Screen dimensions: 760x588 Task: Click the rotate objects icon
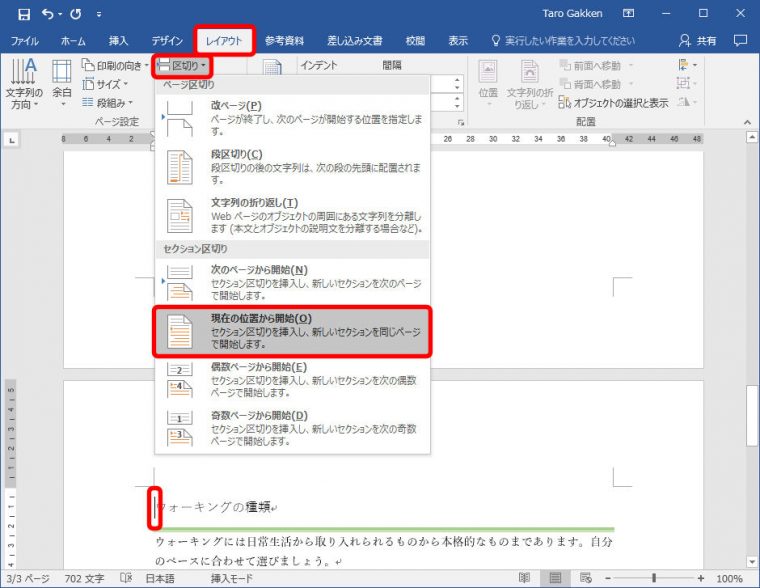[687, 102]
